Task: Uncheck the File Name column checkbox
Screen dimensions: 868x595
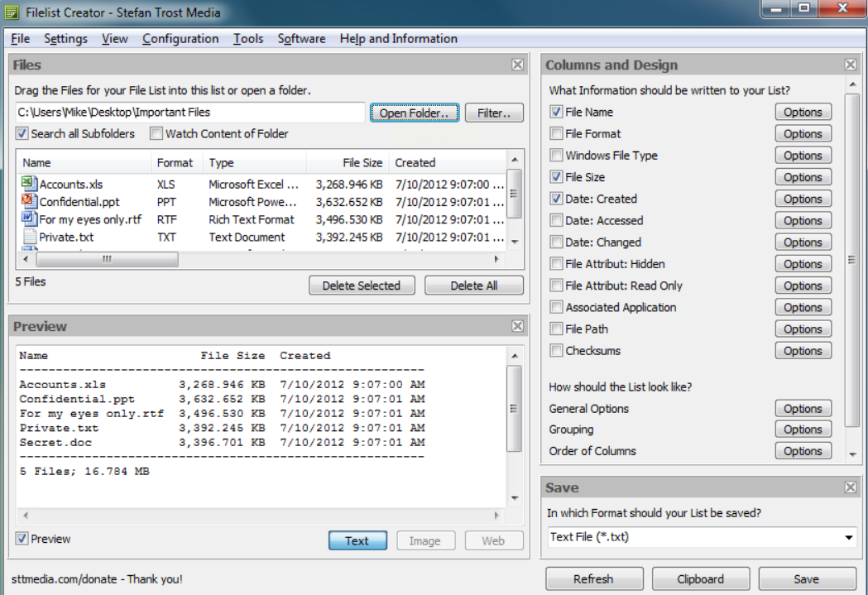Action: pyautogui.click(x=556, y=112)
